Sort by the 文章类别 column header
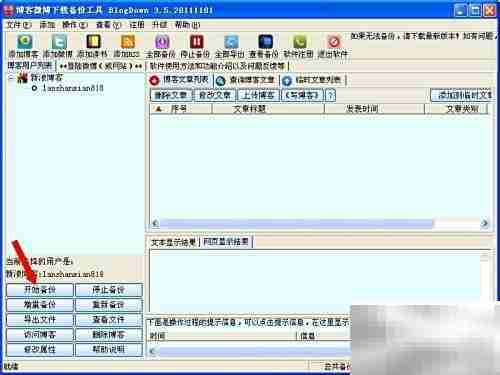Image resolution: width=500 pixels, height=375 pixels. (x=456, y=109)
